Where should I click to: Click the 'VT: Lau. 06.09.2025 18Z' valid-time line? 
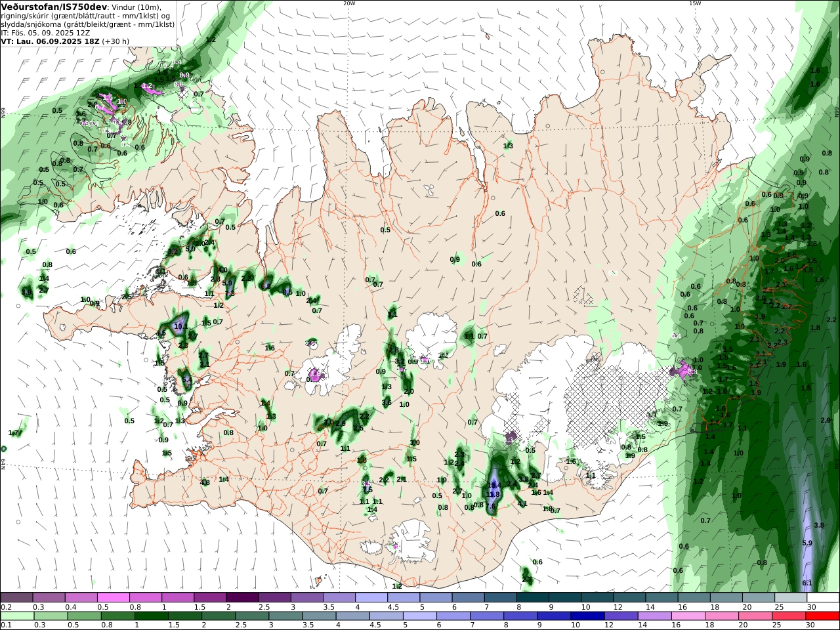click(50, 41)
